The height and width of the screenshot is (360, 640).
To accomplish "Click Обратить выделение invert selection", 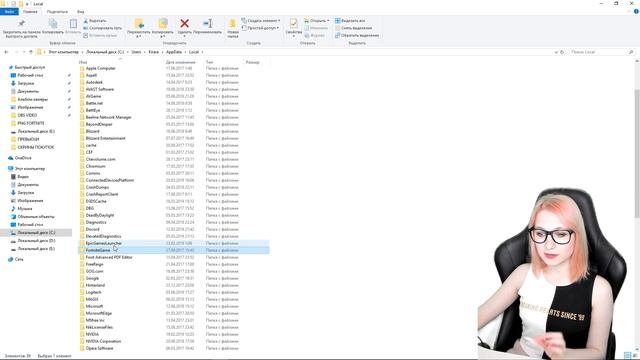I will (x=357, y=35).
